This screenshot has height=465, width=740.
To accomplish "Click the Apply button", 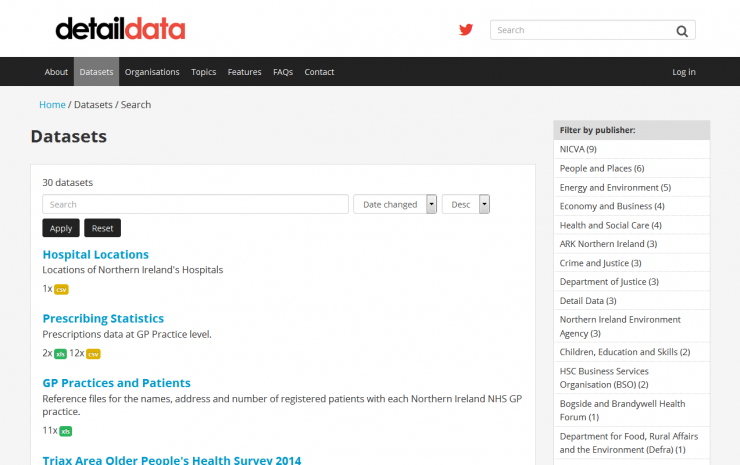I will 61,228.
